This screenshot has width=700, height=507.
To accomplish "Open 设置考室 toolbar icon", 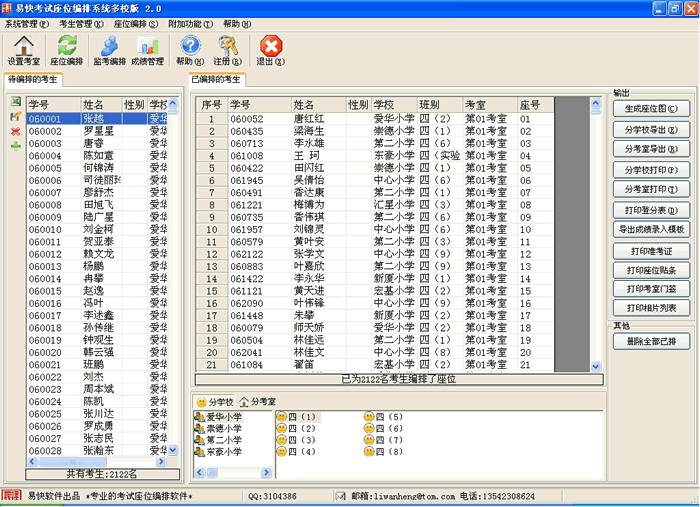I will pos(24,50).
